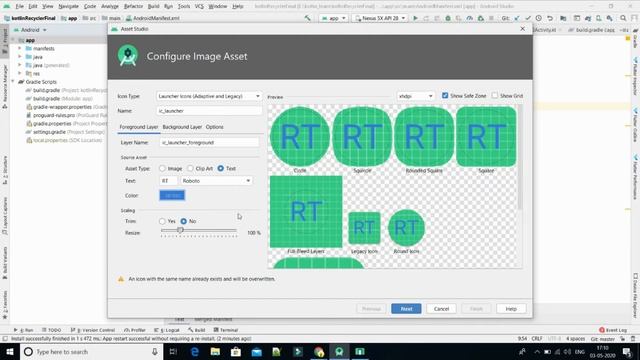Expand res folder in project tree
Screen dimensions: 640x360
click(19, 73)
